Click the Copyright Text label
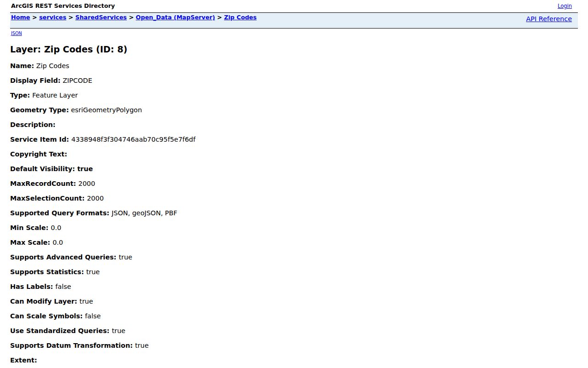The image size is (588, 368). tap(39, 154)
